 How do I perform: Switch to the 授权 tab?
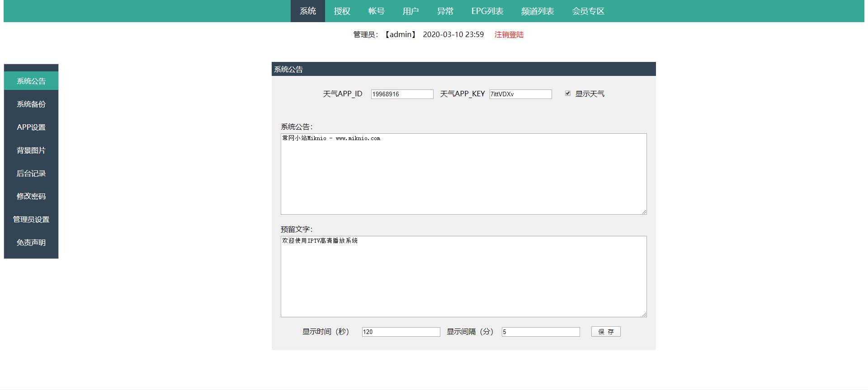pyautogui.click(x=342, y=11)
